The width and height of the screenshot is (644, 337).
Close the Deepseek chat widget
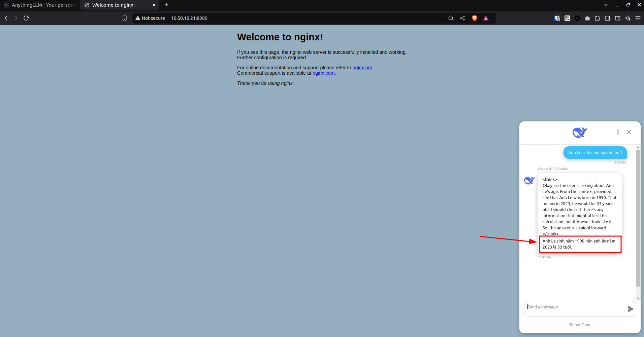[x=629, y=132]
